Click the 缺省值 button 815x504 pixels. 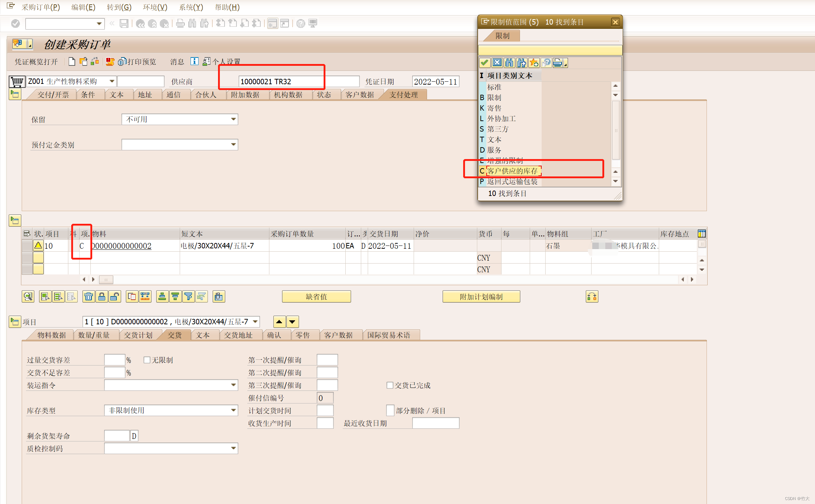pyautogui.click(x=316, y=297)
